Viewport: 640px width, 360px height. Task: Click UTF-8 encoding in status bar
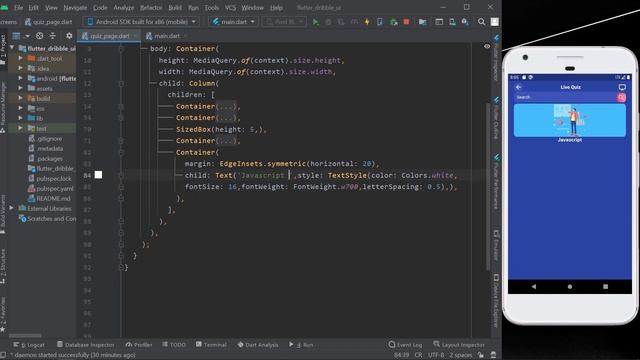tap(436, 355)
